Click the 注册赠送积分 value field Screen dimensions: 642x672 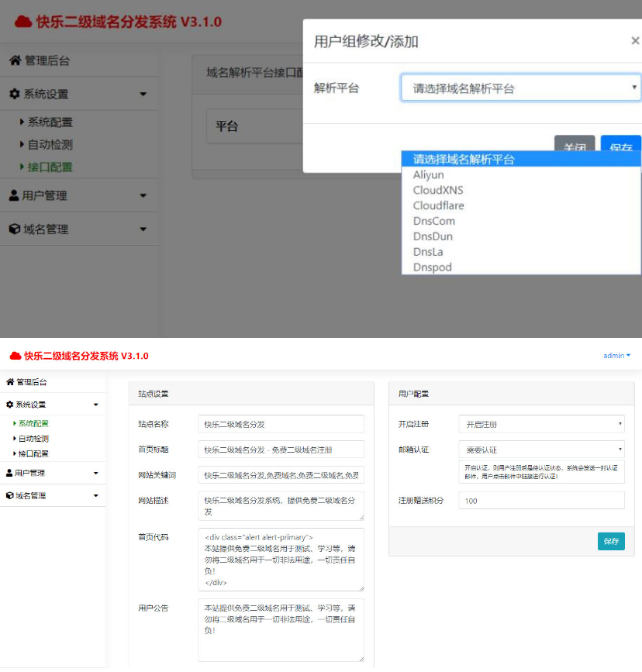tap(541, 500)
